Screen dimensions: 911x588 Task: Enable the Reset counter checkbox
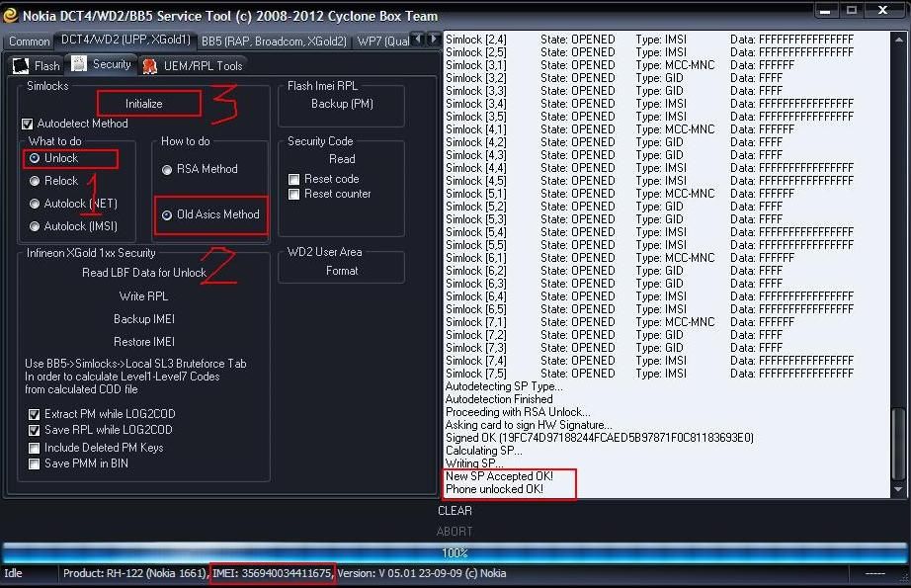294,194
